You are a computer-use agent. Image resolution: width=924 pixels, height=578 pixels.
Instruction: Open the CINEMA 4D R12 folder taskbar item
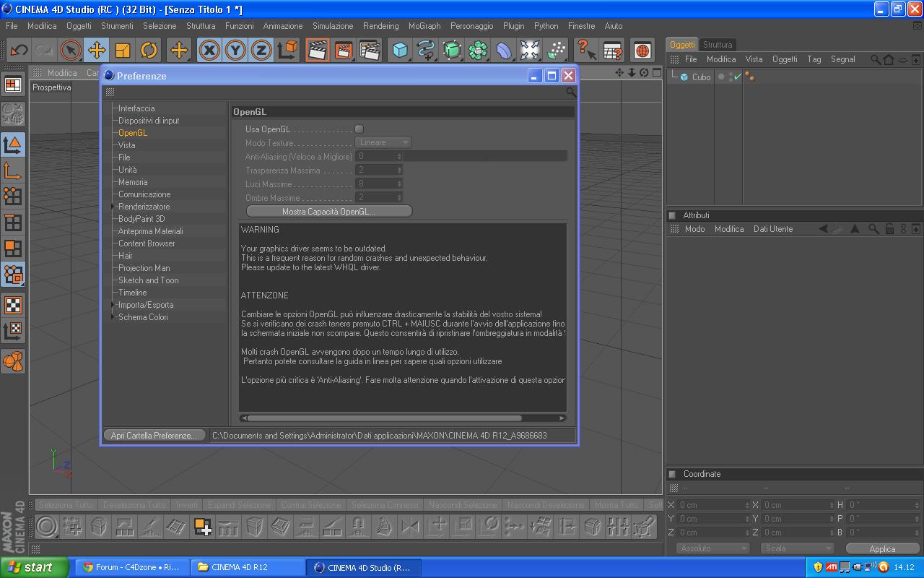[x=248, y=567]
